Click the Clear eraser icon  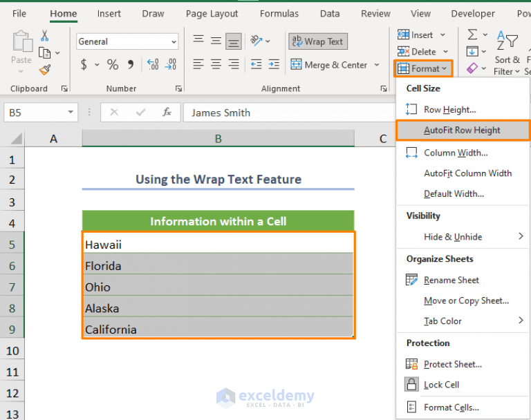[472, 68]
